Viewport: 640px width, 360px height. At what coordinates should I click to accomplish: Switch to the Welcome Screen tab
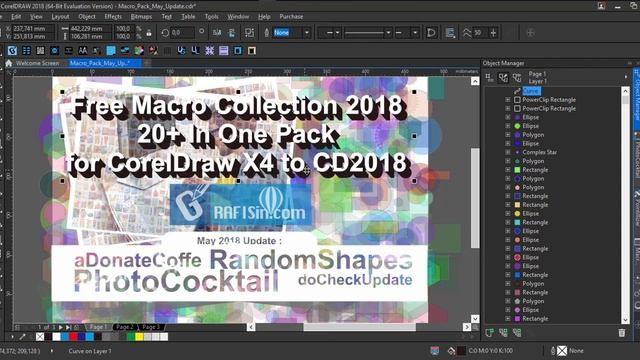pyautogui.click(x=38, y=63)
